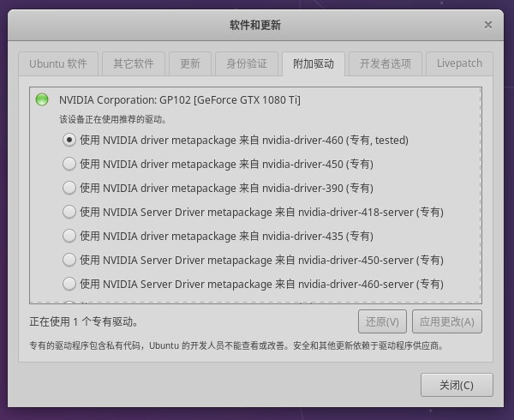The width and height of the screenshot is (514, 420).
Task: Click the NVIDIA Corporation GP102 device title
Action: coord(180,99)
